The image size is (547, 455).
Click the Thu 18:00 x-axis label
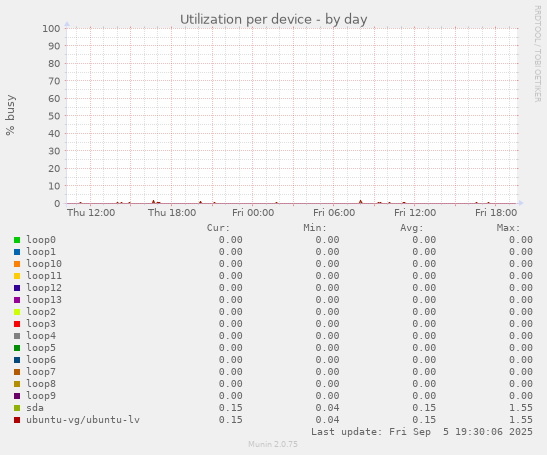click(172, 212)
